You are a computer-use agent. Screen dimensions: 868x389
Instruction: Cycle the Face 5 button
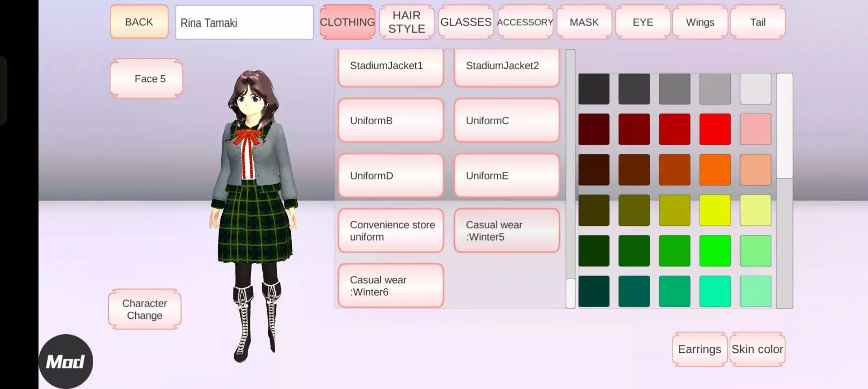(146, 79)
